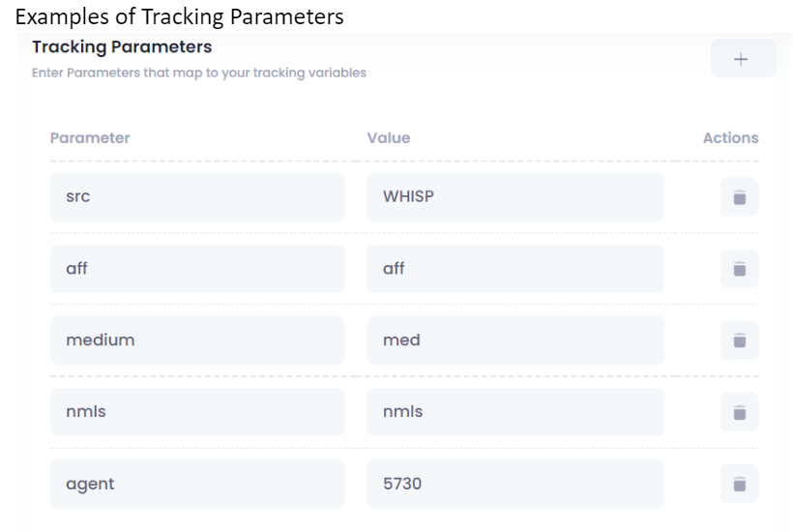Edit the 5730 value field
Screen dimensions: 793x532
pos(515,484)
